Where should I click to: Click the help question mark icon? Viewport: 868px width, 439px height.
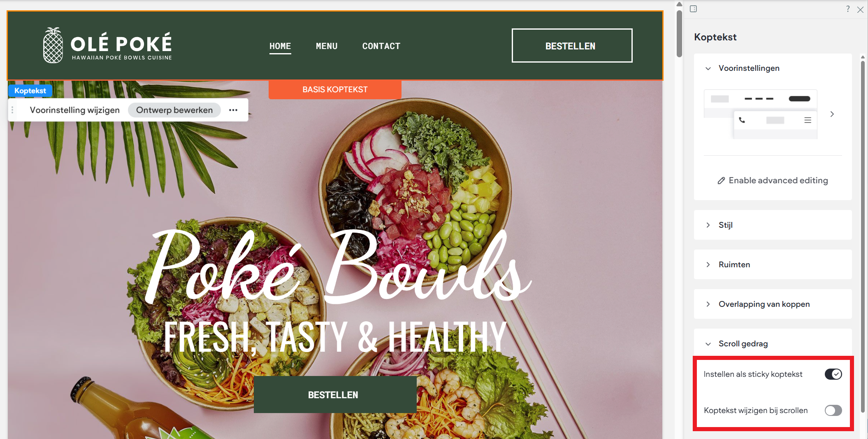(848, 9)
